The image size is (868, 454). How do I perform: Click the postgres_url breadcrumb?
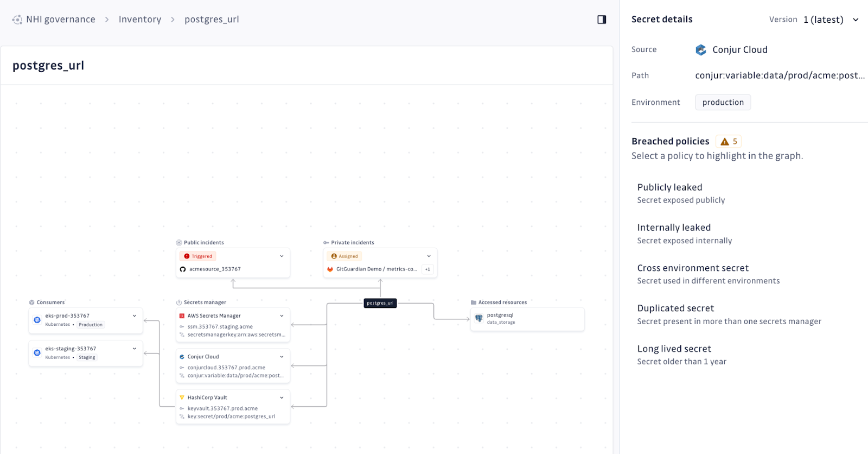tap(212, 20)
